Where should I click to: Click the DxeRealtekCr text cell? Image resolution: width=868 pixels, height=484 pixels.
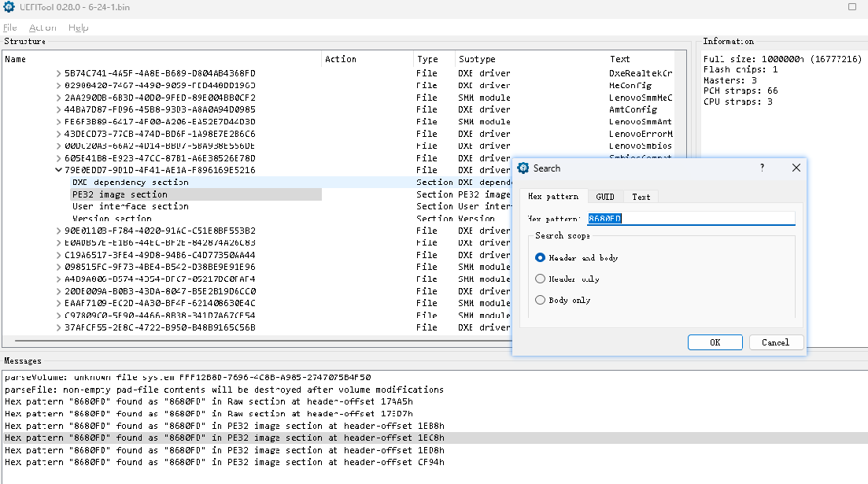[x=641, y=73]
